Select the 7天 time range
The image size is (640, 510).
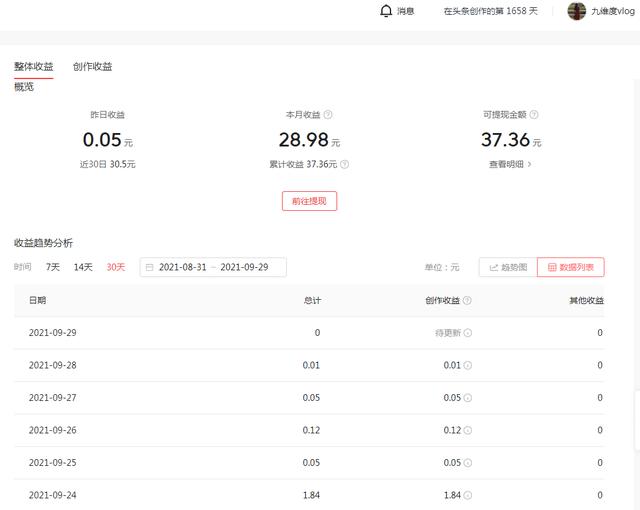click(x=53, y=267)
